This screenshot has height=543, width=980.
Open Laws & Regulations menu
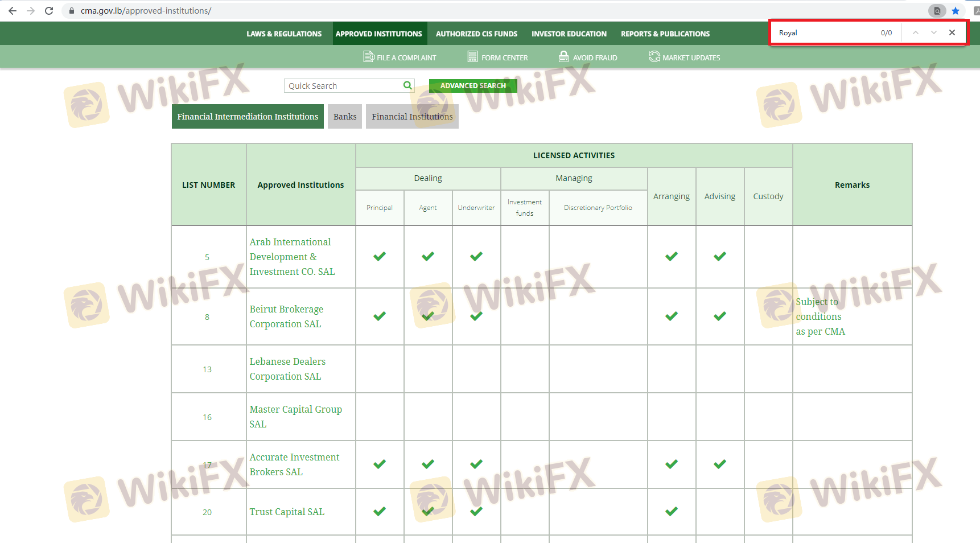tap(284, 34)
